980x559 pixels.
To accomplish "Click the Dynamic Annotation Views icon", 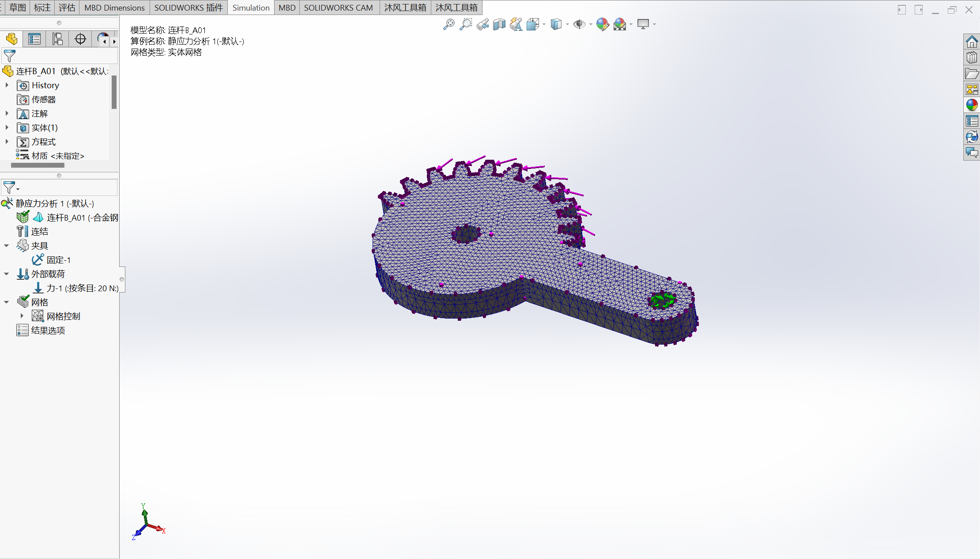I will 516,24.
